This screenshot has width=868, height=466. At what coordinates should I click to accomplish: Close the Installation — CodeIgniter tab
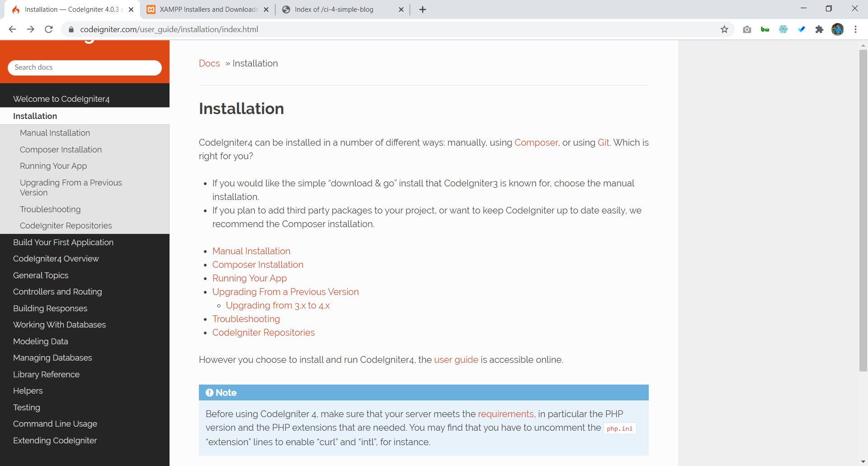131,10
